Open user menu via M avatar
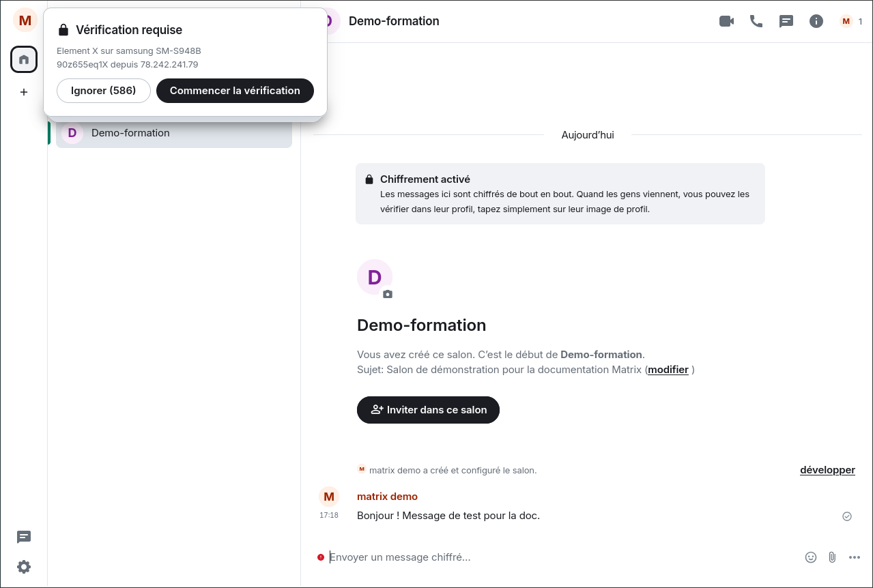Screen dimensions: 873x588 click(x=25, y=20)
